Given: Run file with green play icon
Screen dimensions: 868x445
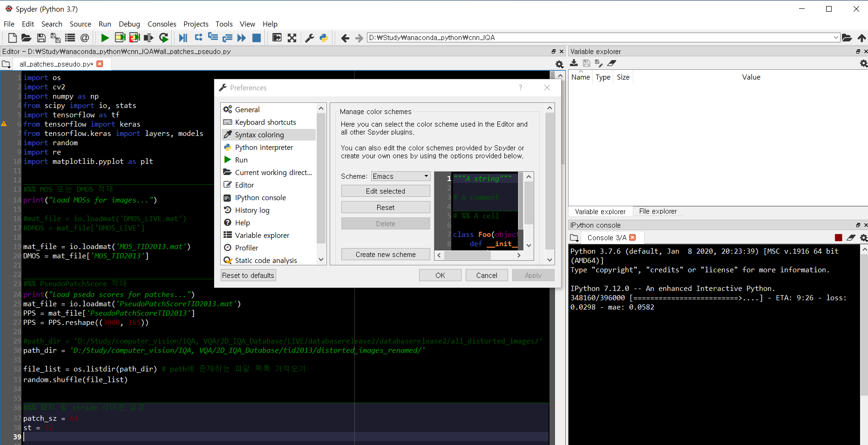Looking at the screenshot, I should [105, 38].
